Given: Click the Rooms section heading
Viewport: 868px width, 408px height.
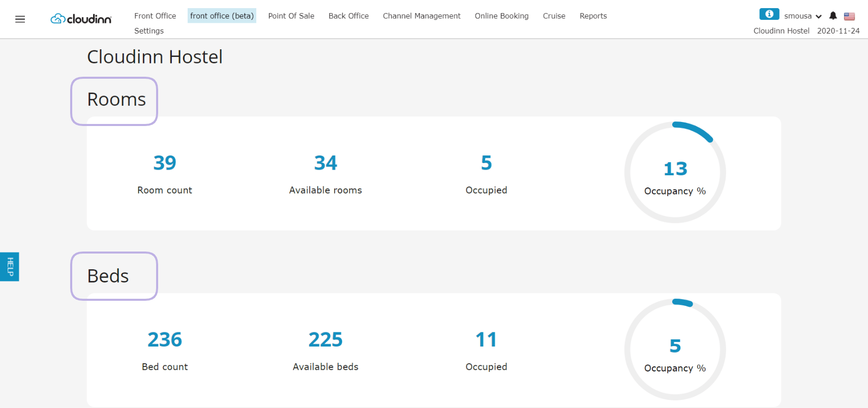Looking at the screenshot, I should click(116, 100).
